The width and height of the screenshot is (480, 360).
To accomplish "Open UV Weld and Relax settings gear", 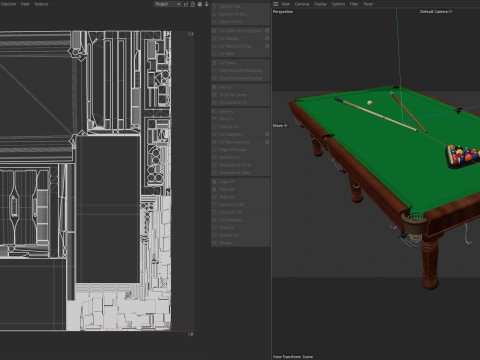I will tap(267, 46).
